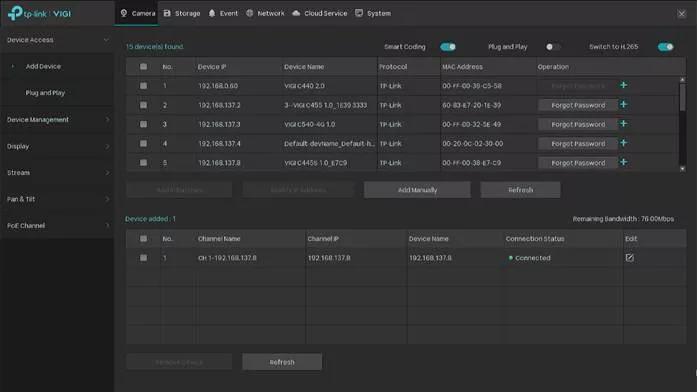The height and width of the screenshot is (392, 697).
Task: Click the 15 device(s) found text
Action: (154, 47)
